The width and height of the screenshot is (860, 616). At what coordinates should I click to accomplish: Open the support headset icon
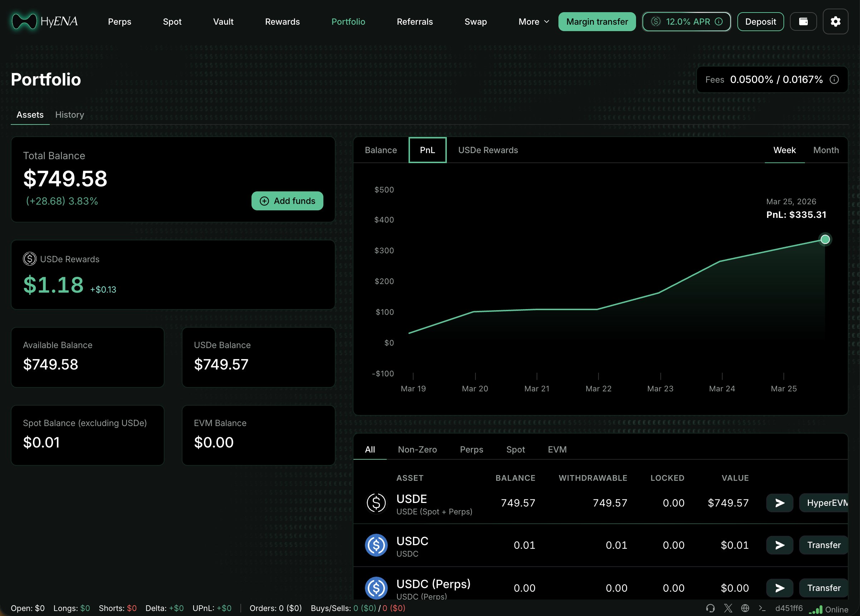pyautogui.click(x=710, y=608)
